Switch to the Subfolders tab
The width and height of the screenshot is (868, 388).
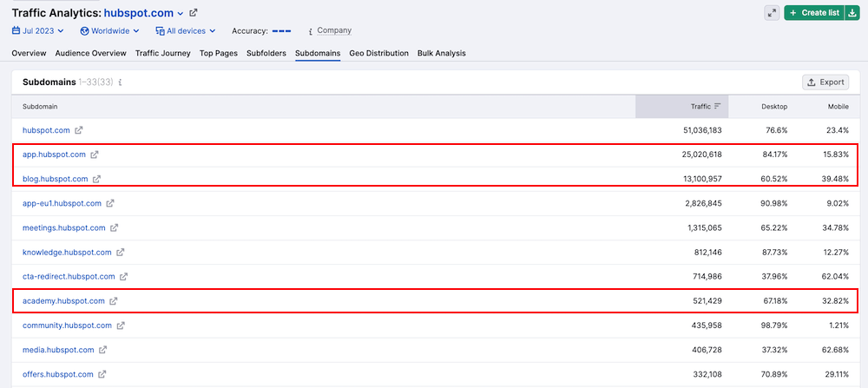pyautogui.click(x=266, y=54)
